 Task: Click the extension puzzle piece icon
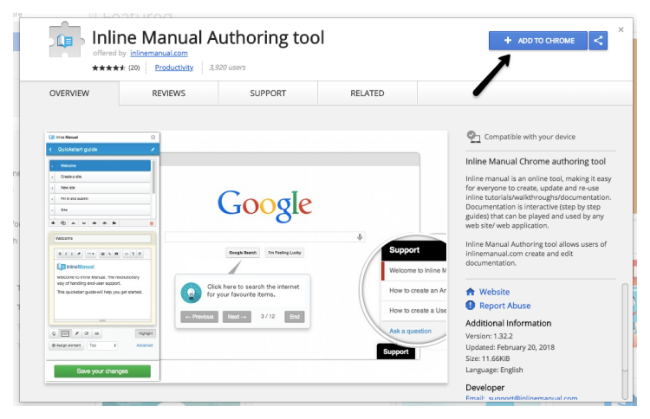click(x=65, y=40)
